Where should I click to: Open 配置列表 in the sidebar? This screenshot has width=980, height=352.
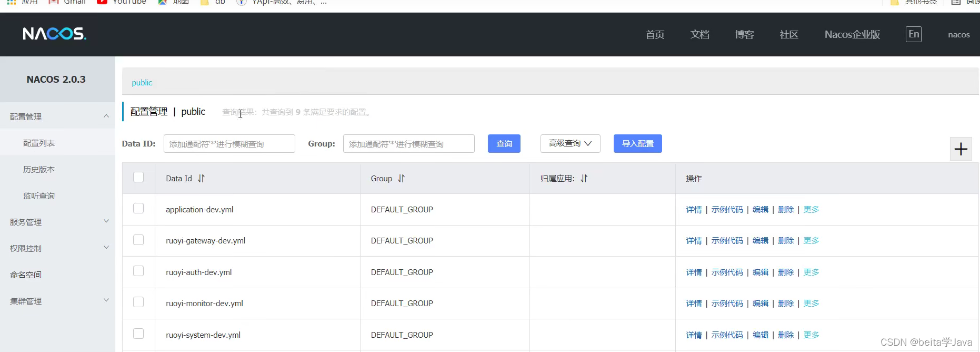(x=39, y=143)
